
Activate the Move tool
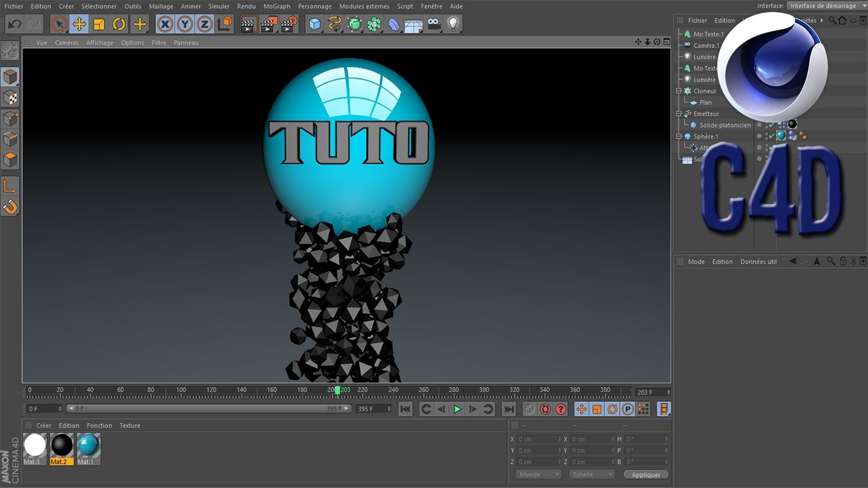pos(79,24)
